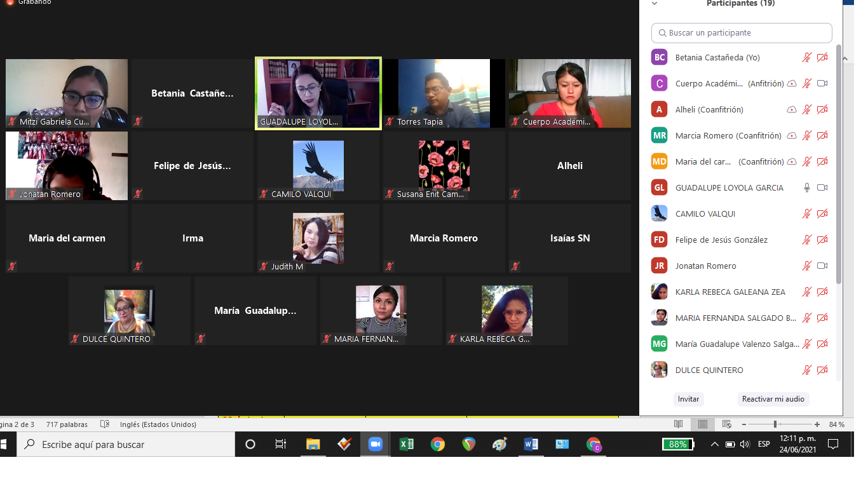Image resolution: width=868 pixels, height=488 pixels.
Task: Click the 717 palabras word count
Action: 67,424
